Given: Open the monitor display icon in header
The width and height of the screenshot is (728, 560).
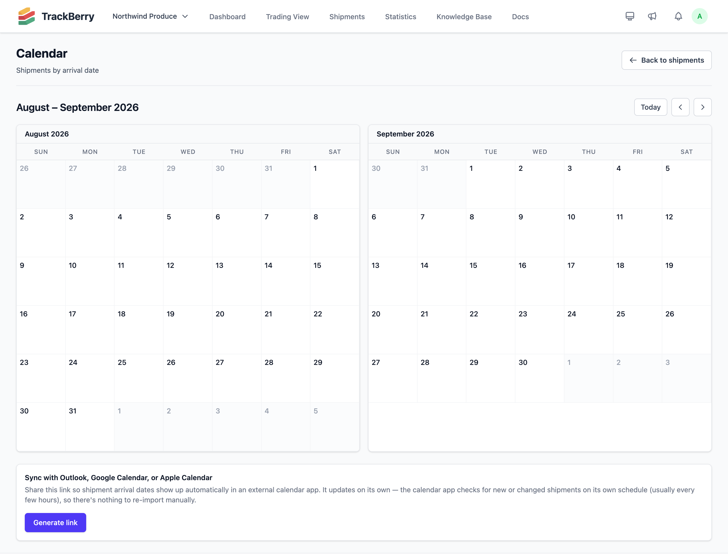Looking at the screenshot, I should [x=630, y=16].
